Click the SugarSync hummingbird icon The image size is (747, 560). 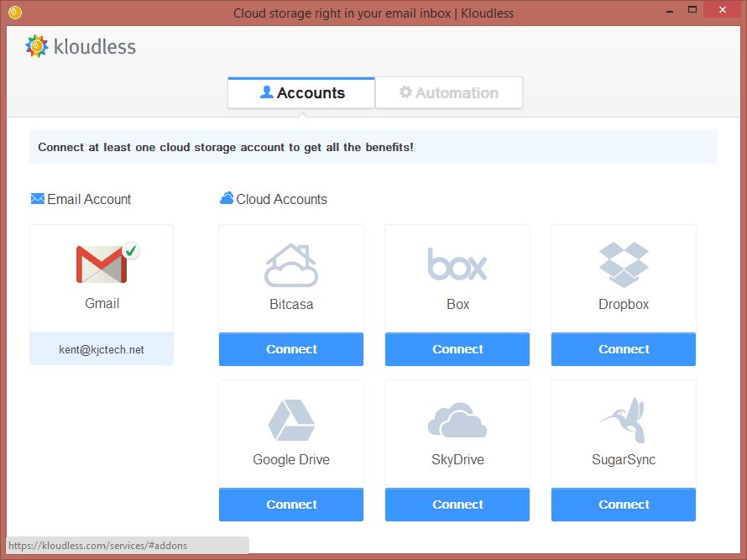pyautogui.click(x=624, y=420)
